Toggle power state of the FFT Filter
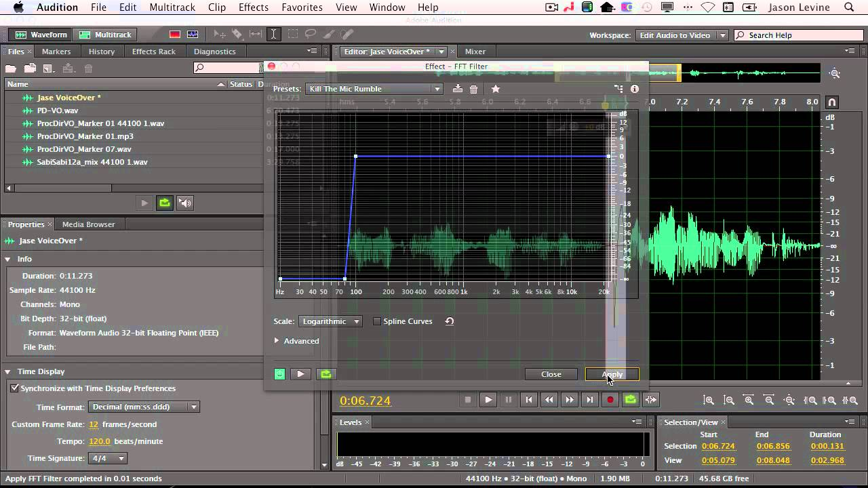 (279, 373)
